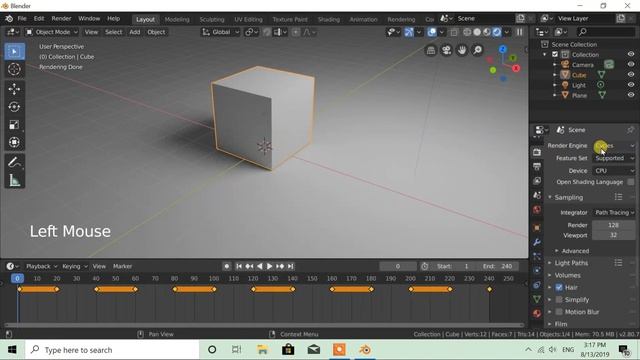The height and width of the screenshot is (360, 640).
Task: Enable the Motion Blur checkbox
Action: 559,312
